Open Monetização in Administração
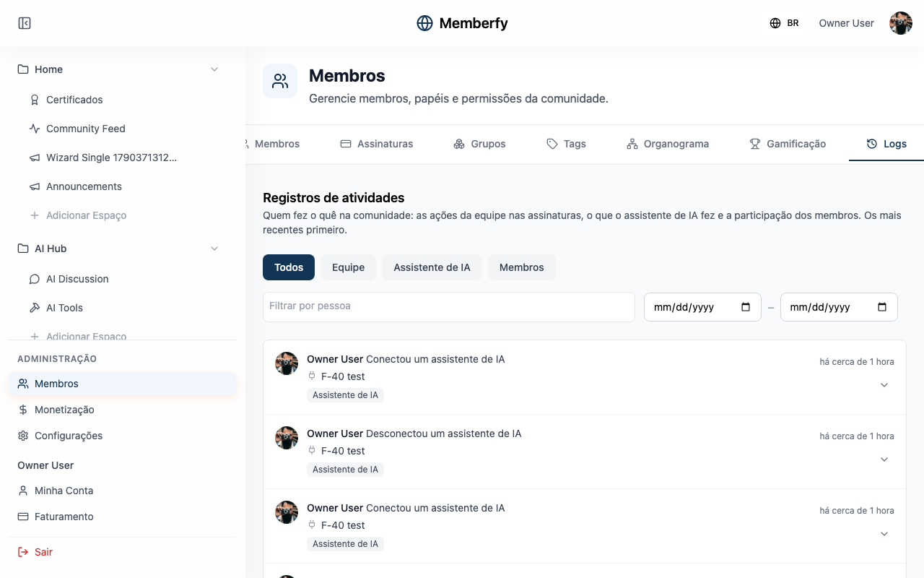This screenshot has width=924, height=578. pyautogui.click(x=123, y=410)
